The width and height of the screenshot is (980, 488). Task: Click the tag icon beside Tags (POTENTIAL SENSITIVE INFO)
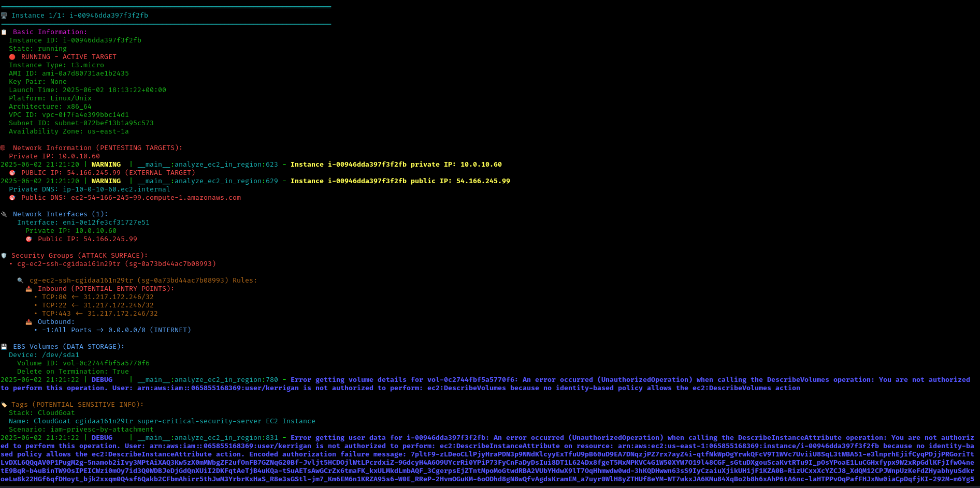[x=4, y=405]
